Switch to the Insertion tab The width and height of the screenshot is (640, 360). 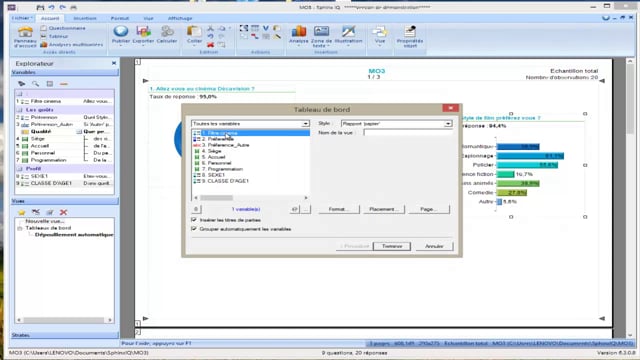coord(85,18)
